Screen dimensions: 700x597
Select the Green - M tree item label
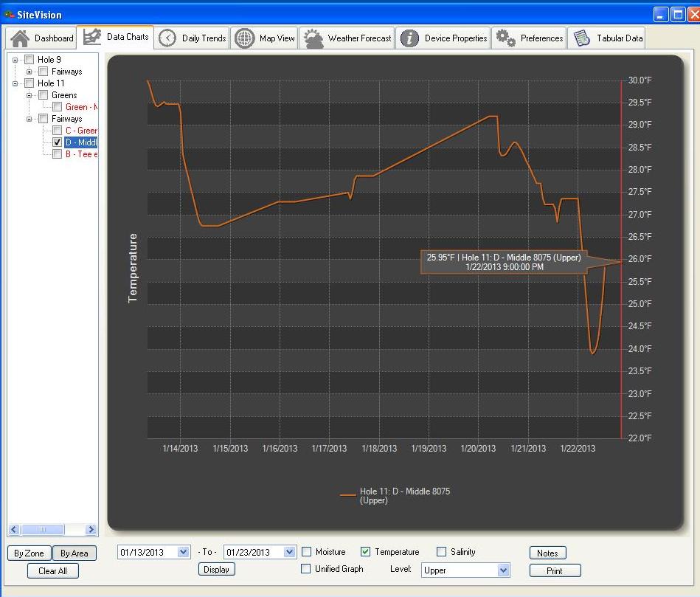(81, 107)
